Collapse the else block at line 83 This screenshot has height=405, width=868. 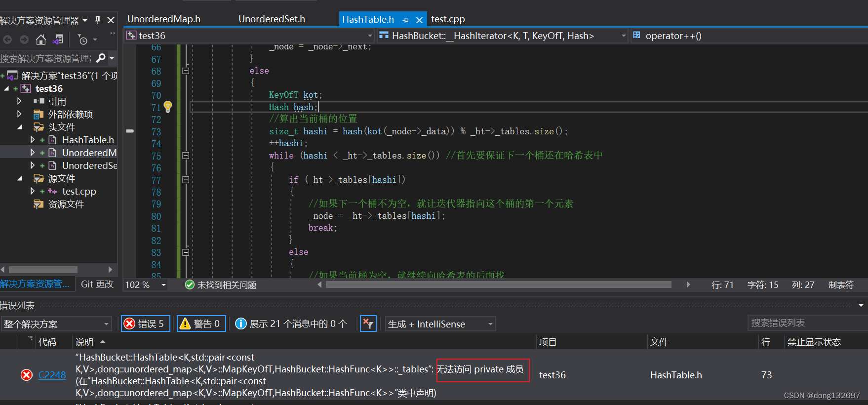186,252
